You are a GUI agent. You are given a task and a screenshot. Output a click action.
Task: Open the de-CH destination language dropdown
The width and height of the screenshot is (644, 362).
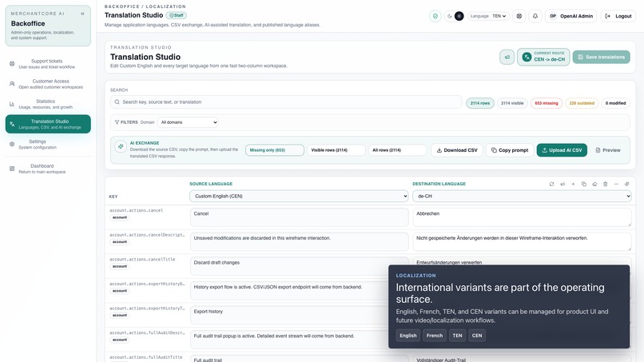click(x=522, y=196)
